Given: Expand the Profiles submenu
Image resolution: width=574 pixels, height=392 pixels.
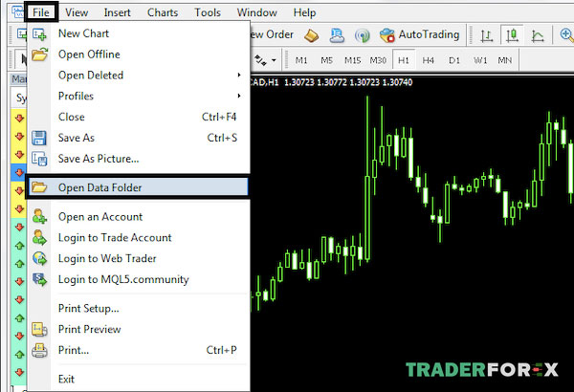Looking at the screenshot, I should (139, 96).
